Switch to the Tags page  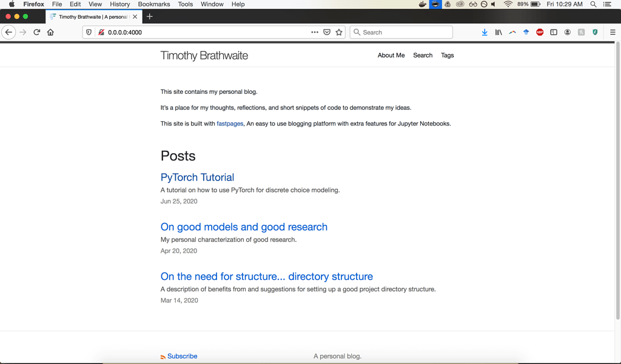pos(447,55)
